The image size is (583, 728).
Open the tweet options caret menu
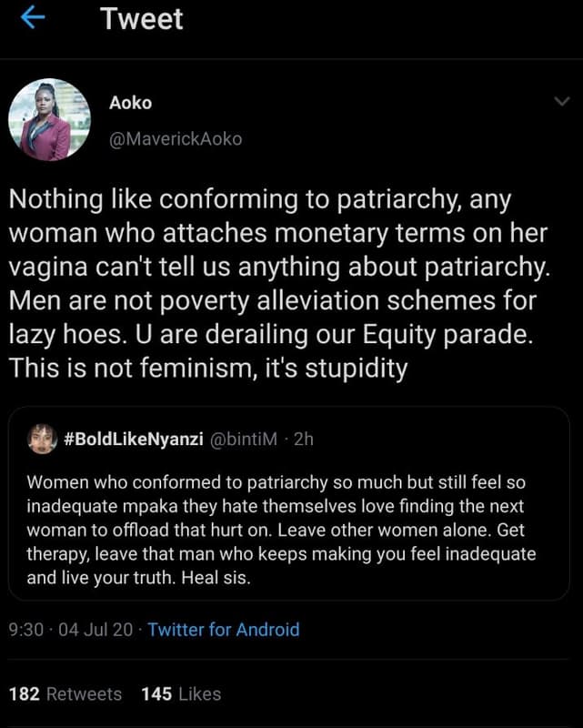pos(561,103)
